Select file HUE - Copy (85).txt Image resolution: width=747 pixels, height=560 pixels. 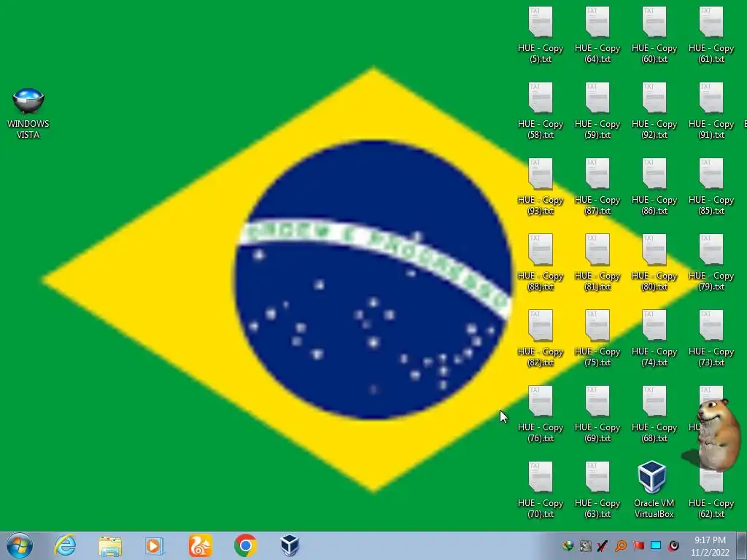(711, 186)
